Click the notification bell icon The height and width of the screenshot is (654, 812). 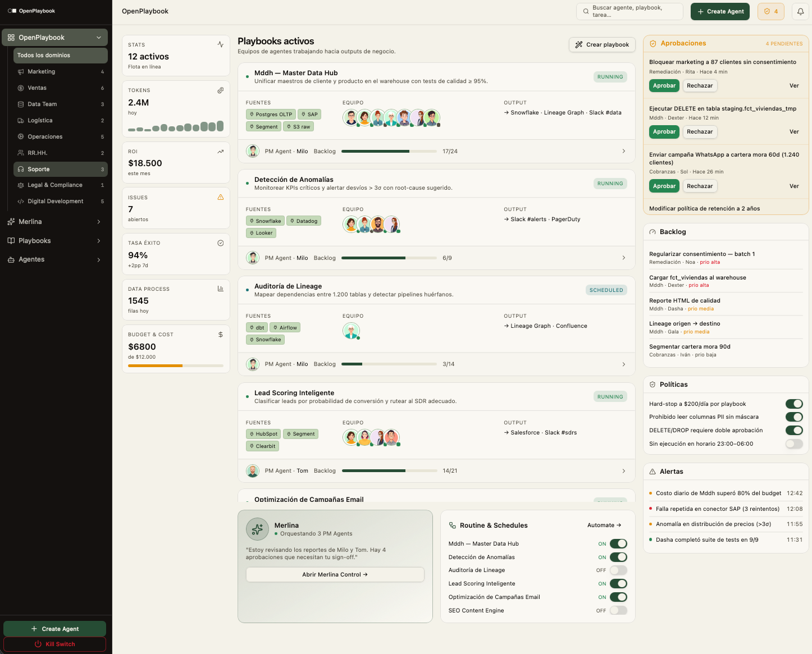click(800, 11)
